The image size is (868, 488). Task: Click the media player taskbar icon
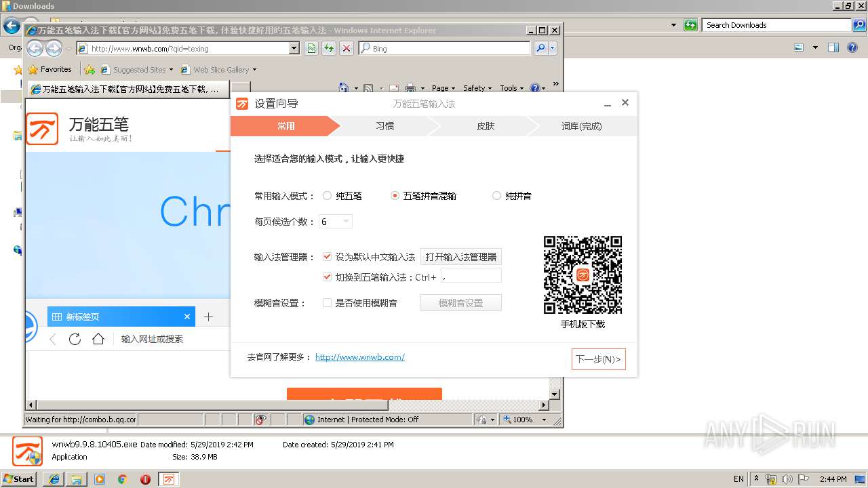point(100,479)
